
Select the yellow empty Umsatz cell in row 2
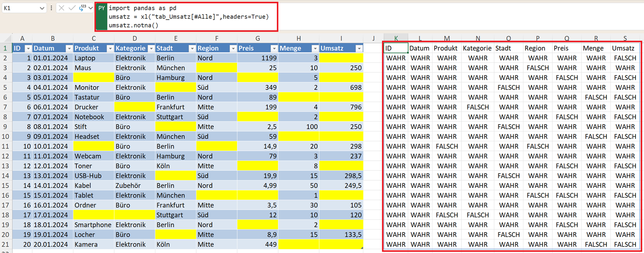(341, 58)
